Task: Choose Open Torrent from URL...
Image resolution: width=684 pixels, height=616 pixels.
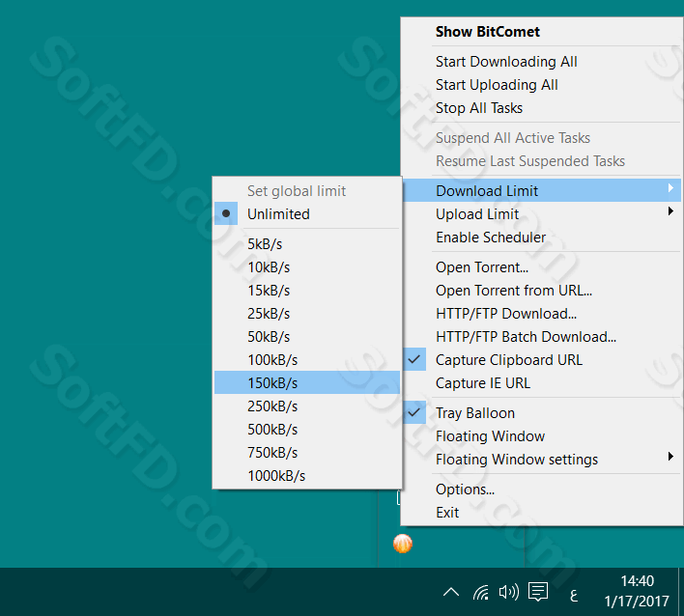Action: [x=541, y=290]
